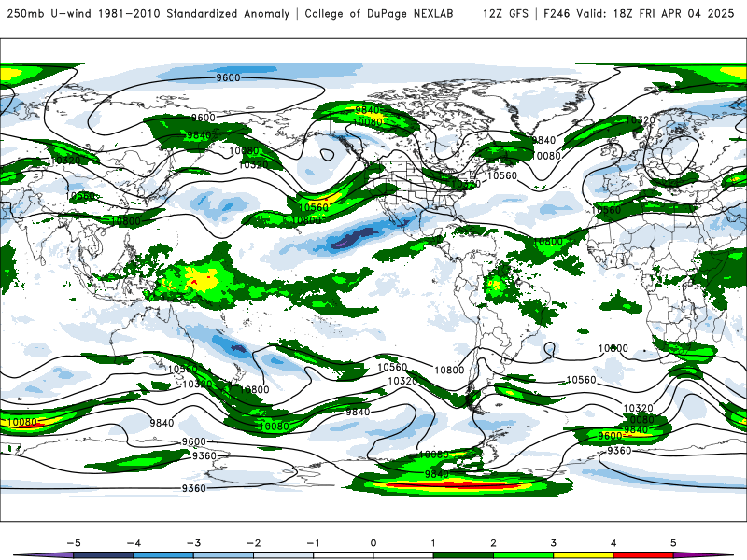Click the positive '2' colorbar tick label

coord(494,543)
